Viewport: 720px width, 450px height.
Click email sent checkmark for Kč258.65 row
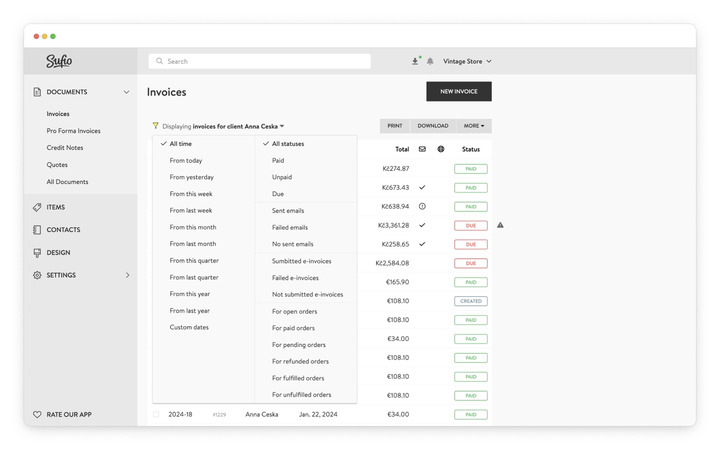point(422,244)
